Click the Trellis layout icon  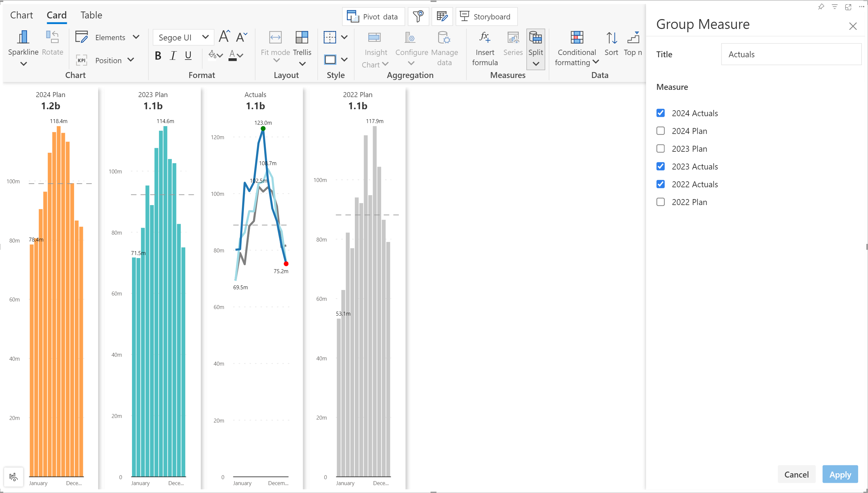pyautogui.click(x=302, y=38)
